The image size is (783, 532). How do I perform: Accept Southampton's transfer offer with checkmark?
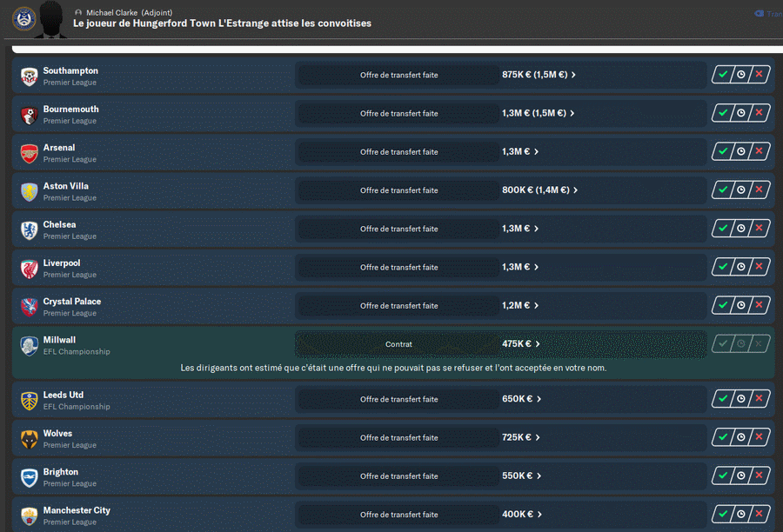722,75
